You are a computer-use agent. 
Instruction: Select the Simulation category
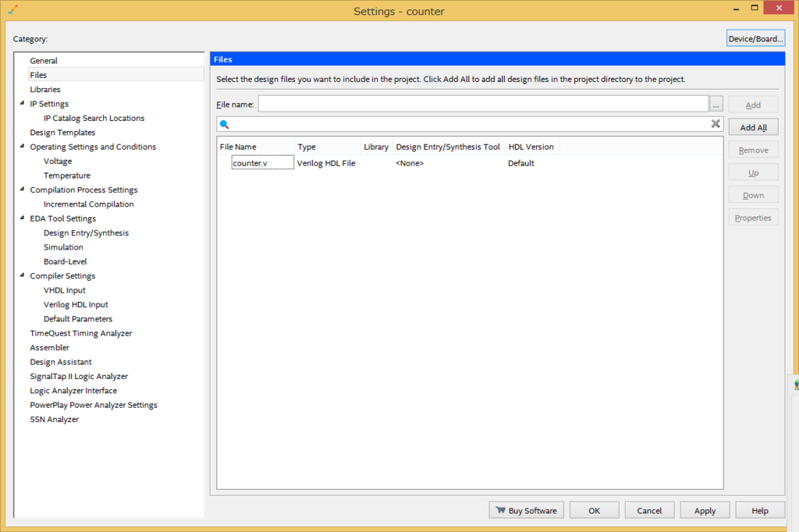click(63, 247)
